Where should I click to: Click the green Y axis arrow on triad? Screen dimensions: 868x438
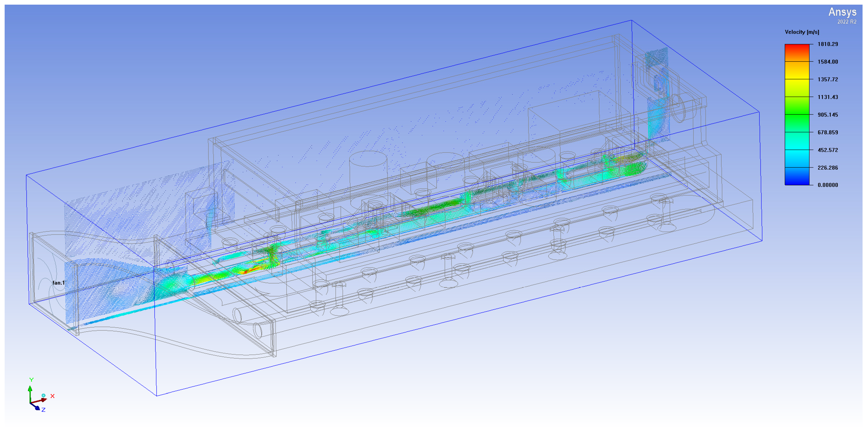[30, 389]
